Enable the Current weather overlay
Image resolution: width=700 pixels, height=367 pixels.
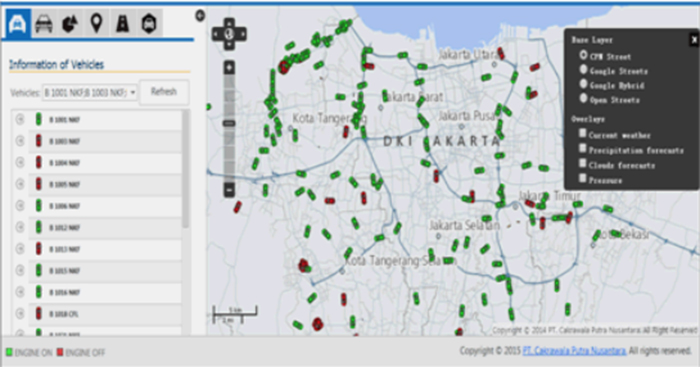point(583,133)
